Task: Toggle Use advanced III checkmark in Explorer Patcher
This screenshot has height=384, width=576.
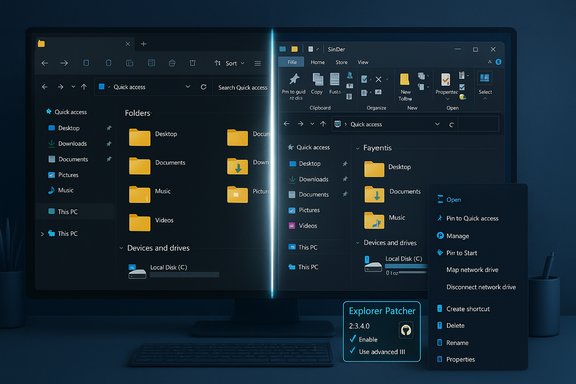Action: point(353,351)
